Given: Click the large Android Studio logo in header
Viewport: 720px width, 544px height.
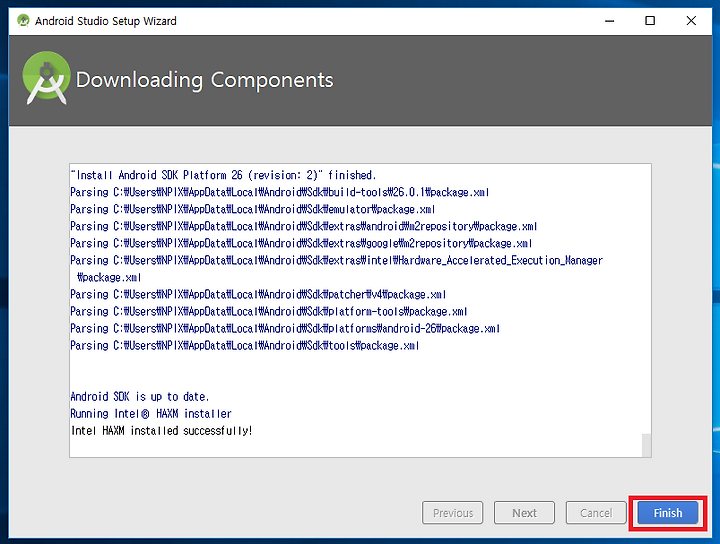Looking at the screenshot, I should click(46, 78).
